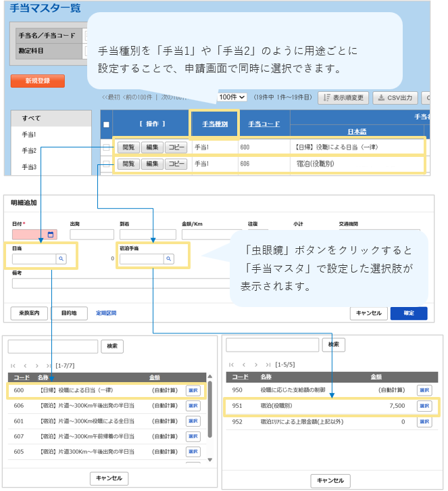
Task: Click 選択 for code 952 row
Action: [x=424, y=422]
